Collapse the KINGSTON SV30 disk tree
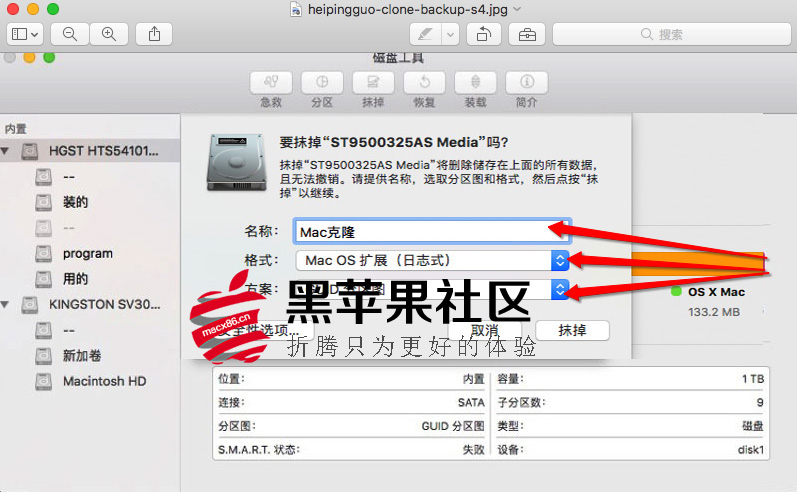The image size is (797, 492). pos(5,304)
